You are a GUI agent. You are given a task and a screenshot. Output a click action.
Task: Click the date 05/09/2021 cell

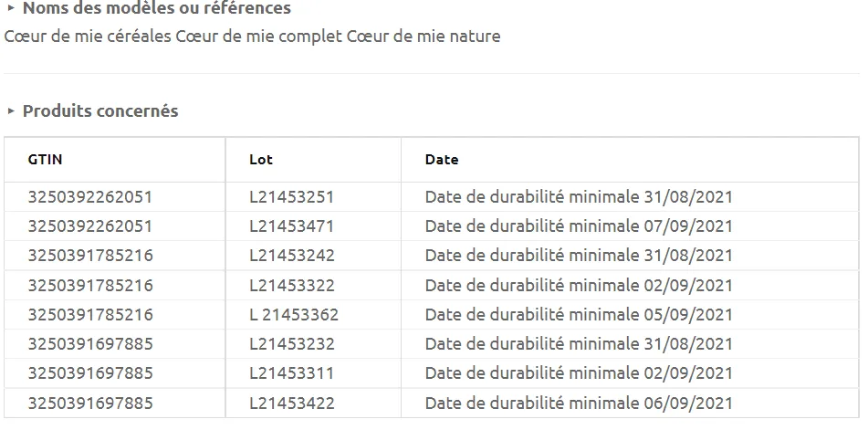point(579,315)
